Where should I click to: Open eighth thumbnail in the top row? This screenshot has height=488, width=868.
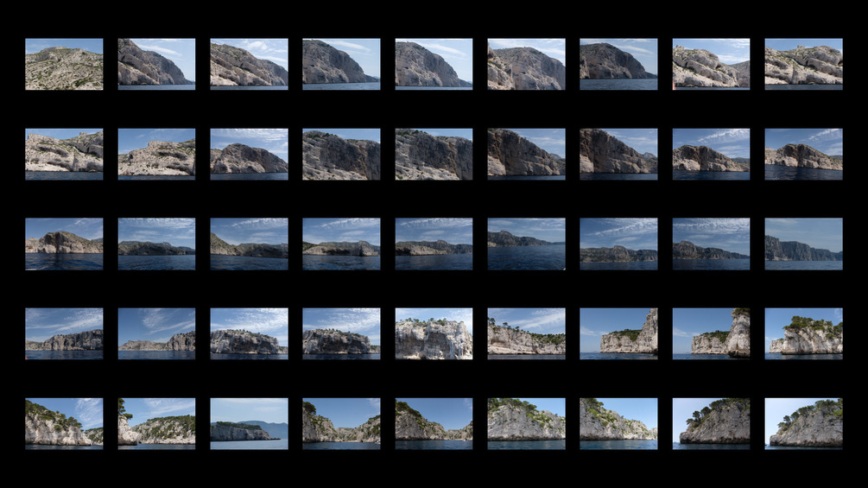712,64
